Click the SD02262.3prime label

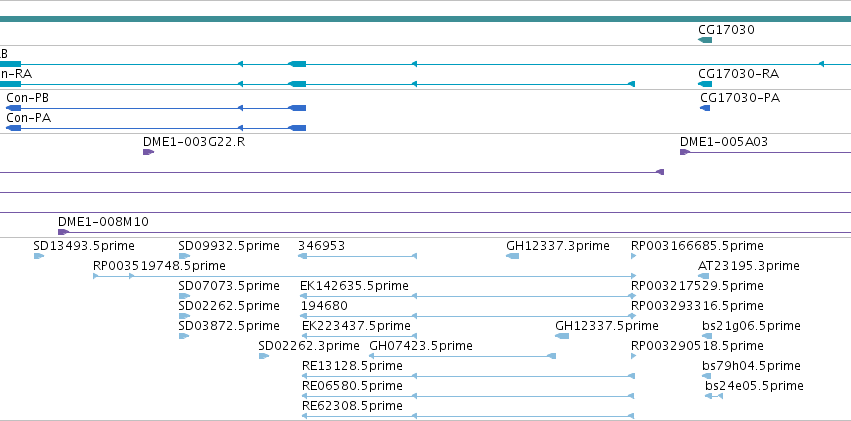[309, 346]
